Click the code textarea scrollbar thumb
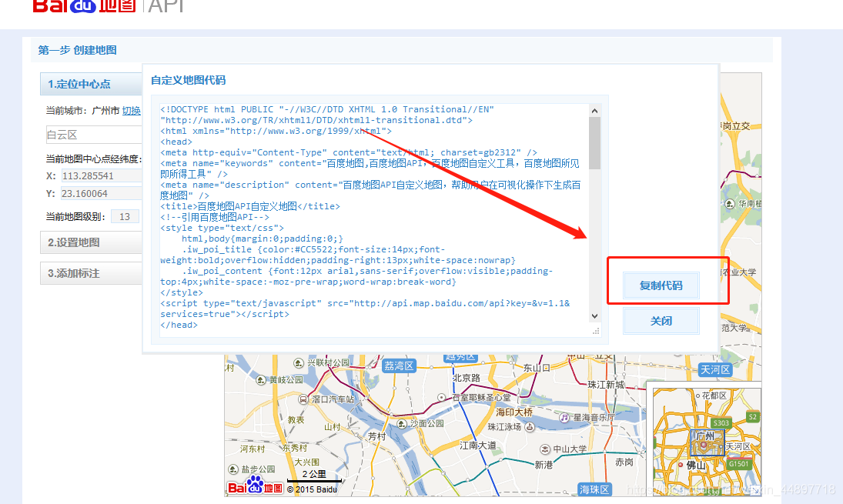 click(x=594, y=143)
